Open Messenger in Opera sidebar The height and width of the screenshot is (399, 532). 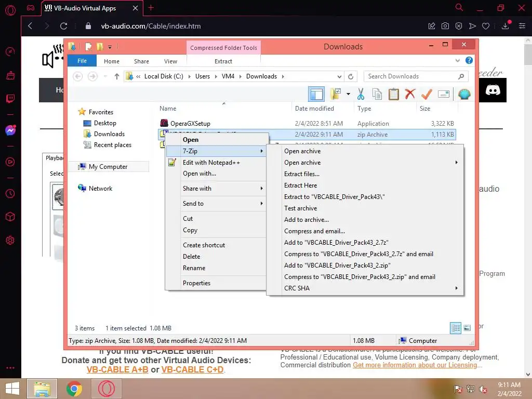click(10, 130)
